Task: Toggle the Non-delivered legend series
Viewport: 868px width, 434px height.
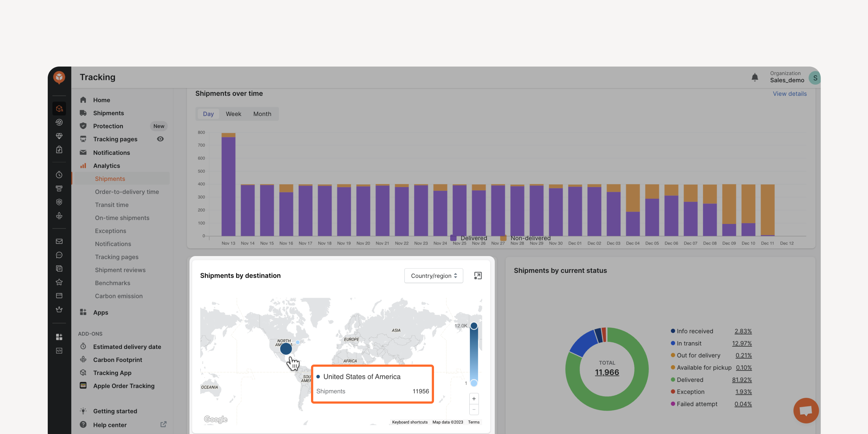Action: click(x=525, y=238)
